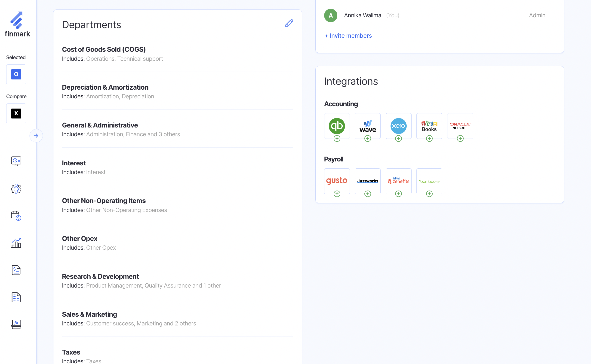This screenshot has width=591, height=364.
Task: Add the Gusto payroll integration
Action: pyautogui.click(x=337, y=194)
